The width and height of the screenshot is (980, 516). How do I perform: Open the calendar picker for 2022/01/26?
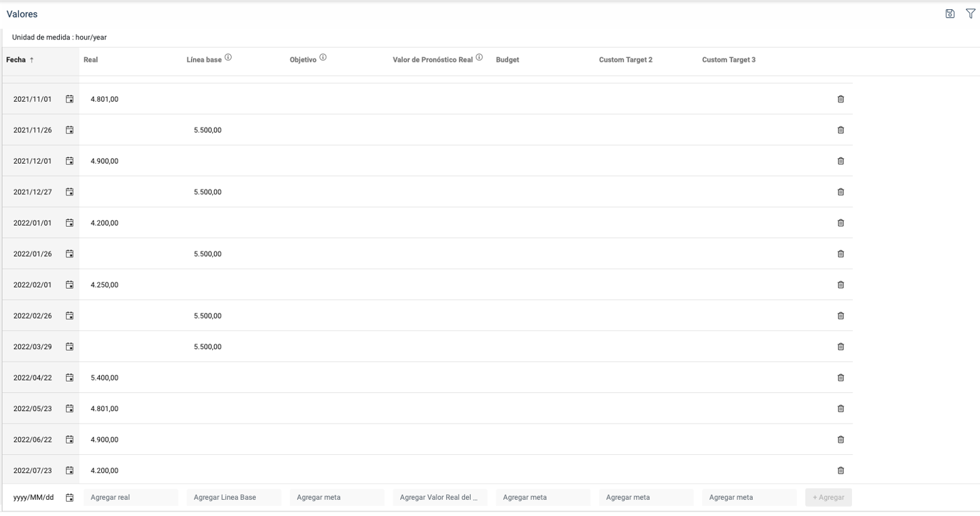click(x=70, y=254)
